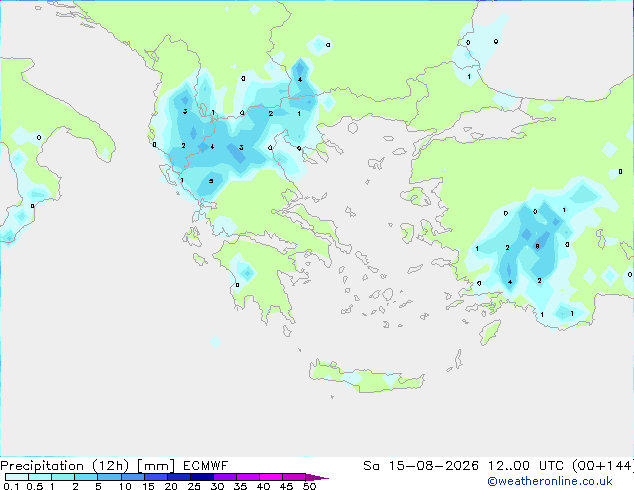Select the 40–45 mm legend color swatch
634x490 pixels.
[x=271, y=477]
